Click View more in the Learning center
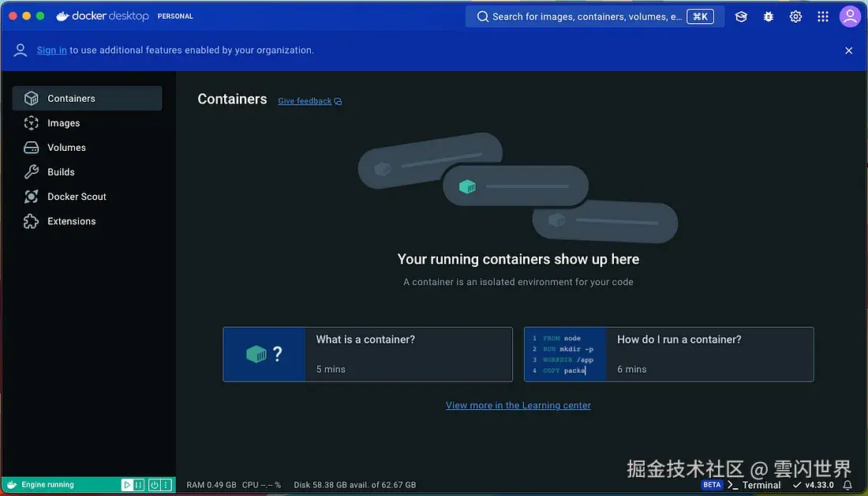868x496 pixels. pos(518,405)
